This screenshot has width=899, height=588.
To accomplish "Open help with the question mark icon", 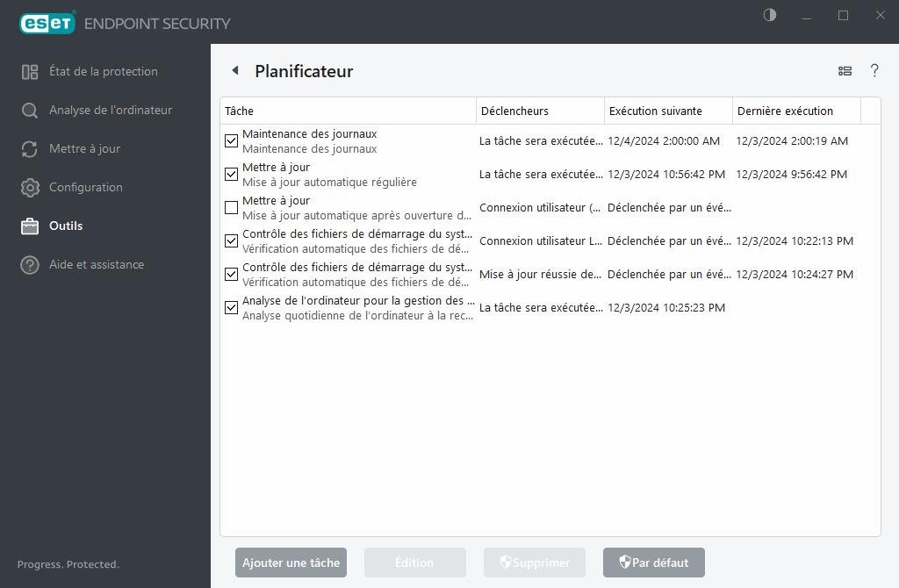I will pyautogui.click(x=874, y=71).
